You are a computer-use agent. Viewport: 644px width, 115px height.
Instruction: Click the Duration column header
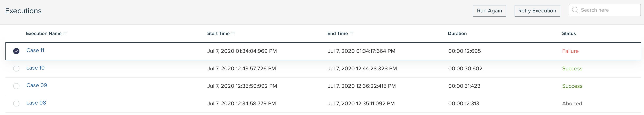457,33
